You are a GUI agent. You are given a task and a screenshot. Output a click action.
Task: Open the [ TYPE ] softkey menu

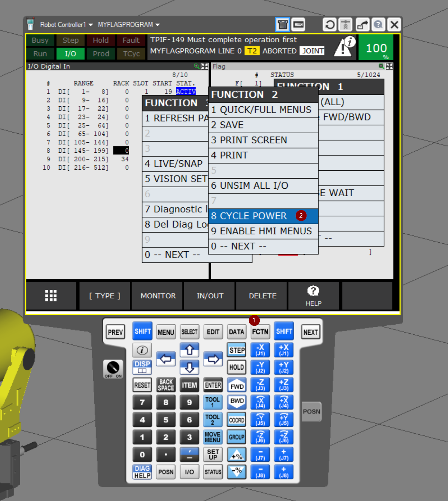[x=105, y=296]
